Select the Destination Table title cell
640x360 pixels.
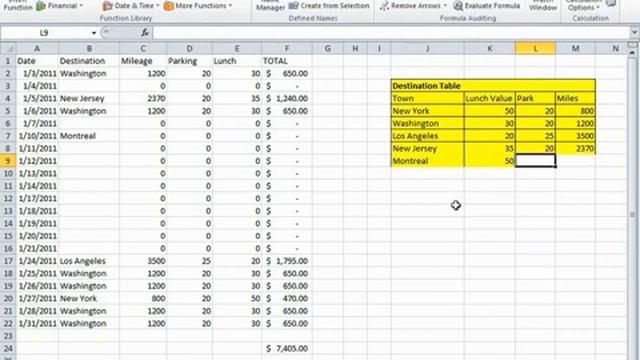click(x=493, y=86)
